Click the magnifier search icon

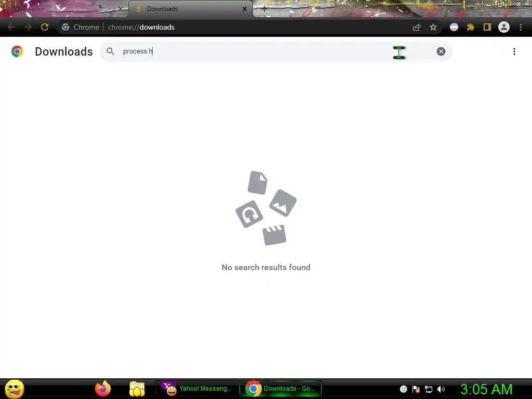[x=110, y=51]
